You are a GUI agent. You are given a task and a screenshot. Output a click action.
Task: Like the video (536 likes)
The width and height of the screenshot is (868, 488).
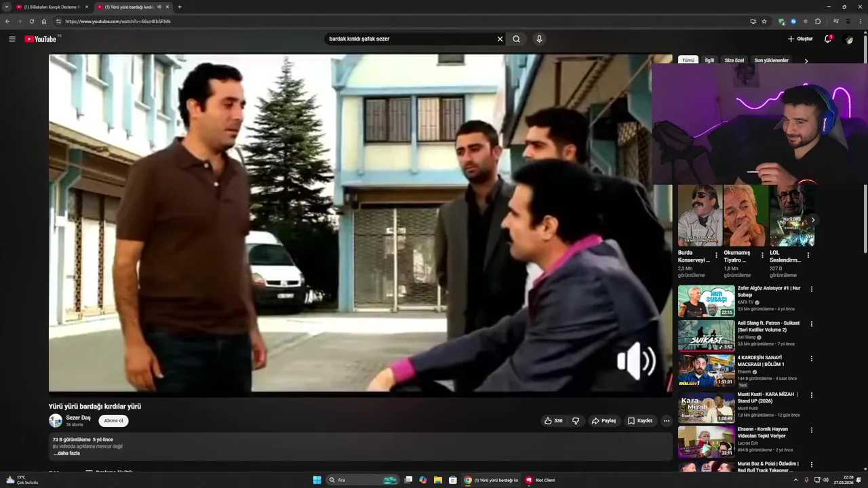553,421
